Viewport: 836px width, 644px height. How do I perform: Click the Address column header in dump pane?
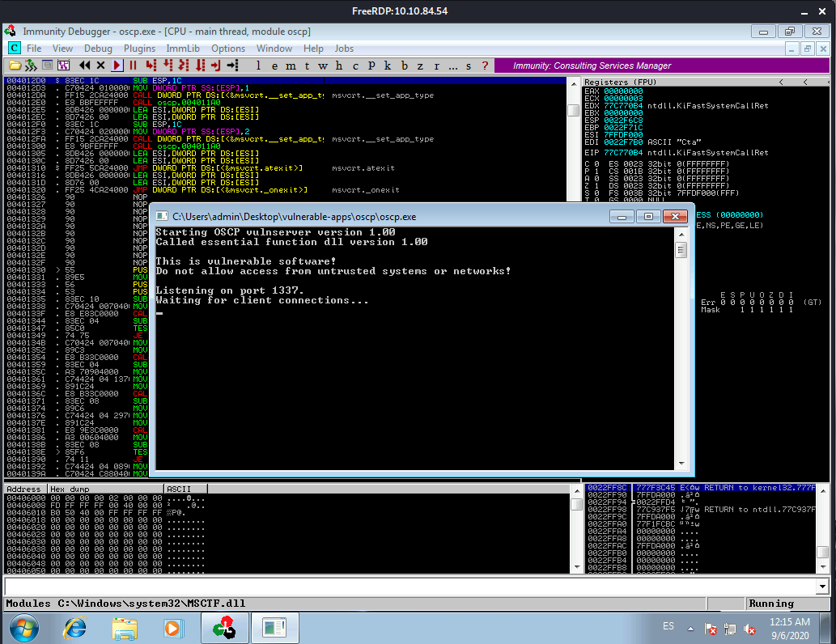point(26,489)
